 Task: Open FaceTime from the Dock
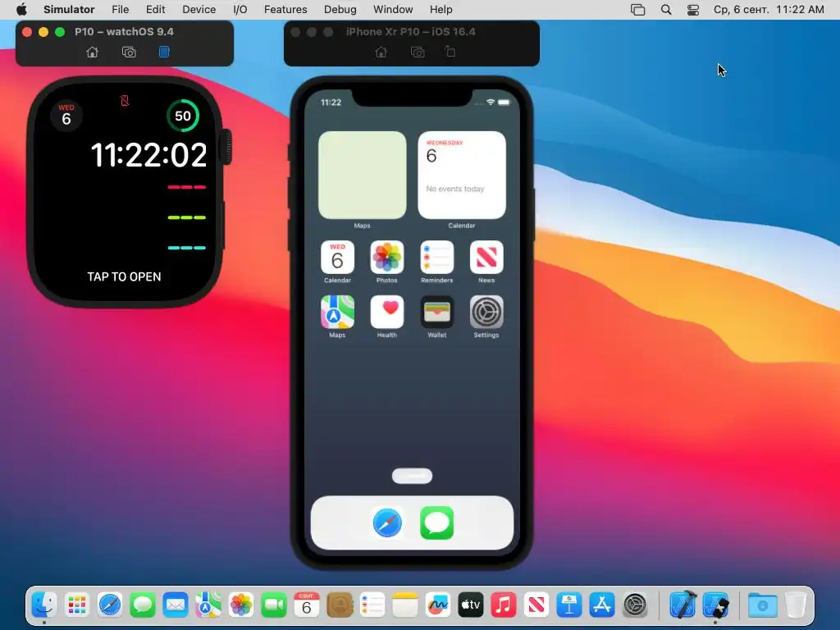coord(274,605)
